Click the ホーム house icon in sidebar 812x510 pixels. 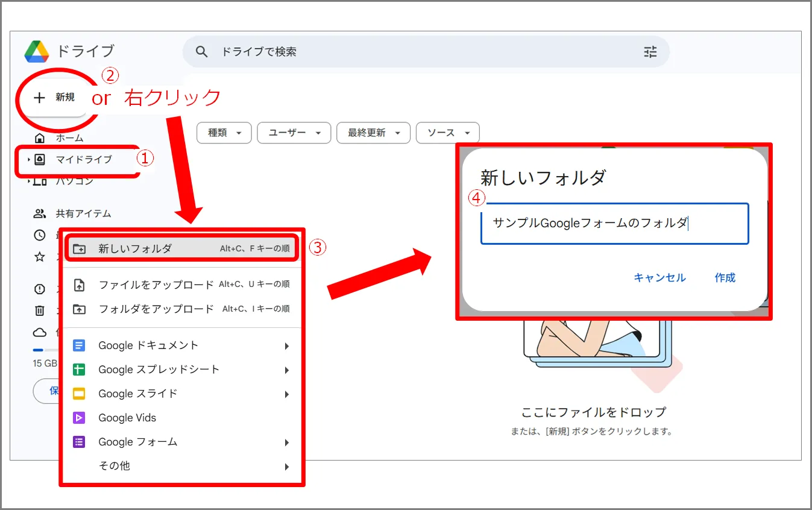pyautogui.click(x=40, y=138)
